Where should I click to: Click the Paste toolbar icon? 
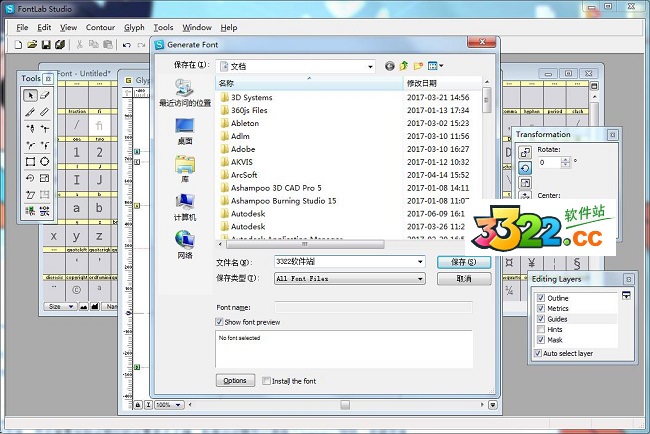point(108,44)
